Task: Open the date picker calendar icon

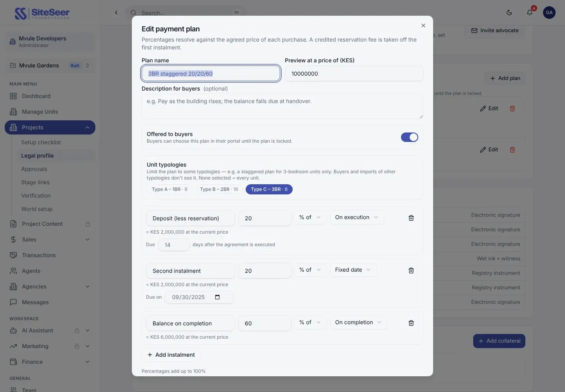Action: [217, 297]
